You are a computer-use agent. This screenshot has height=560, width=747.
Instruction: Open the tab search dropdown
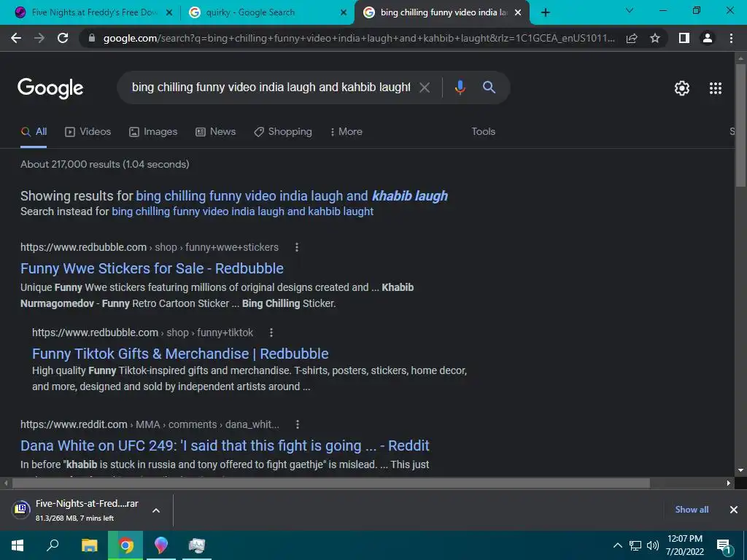point(630,10)
